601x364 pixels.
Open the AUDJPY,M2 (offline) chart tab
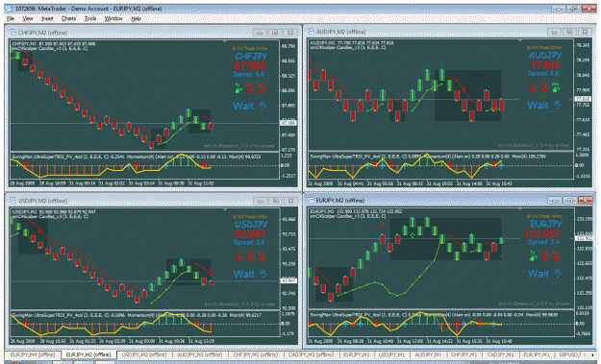200,354
